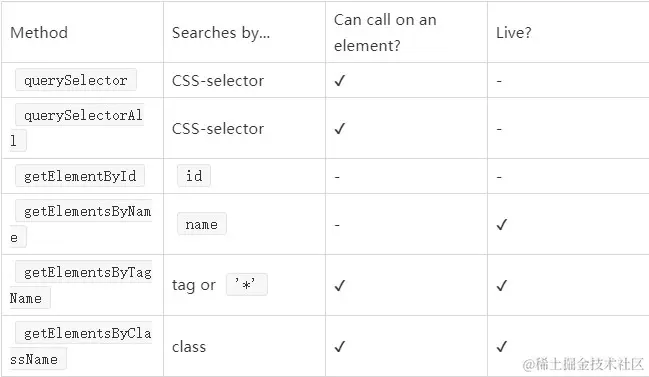The image size is (649, 377).
Task: Click the querySelector code label
Action: [x=76, y=80]
